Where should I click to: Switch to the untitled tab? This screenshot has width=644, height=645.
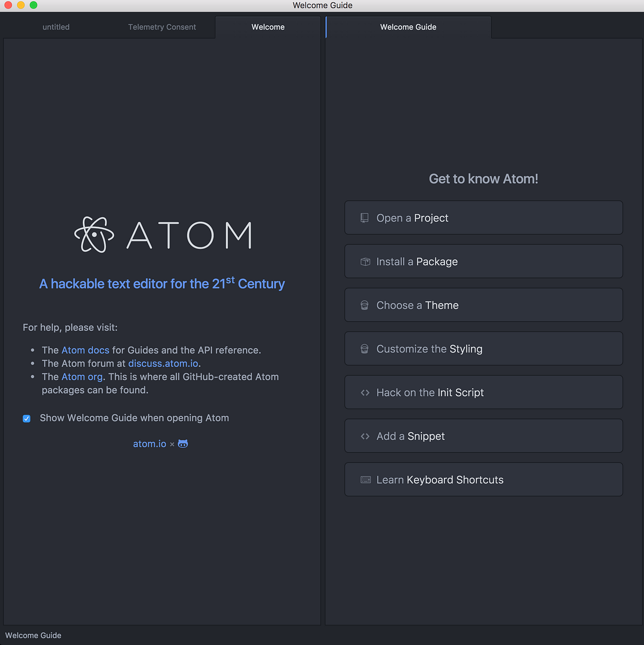coord(56,27)
